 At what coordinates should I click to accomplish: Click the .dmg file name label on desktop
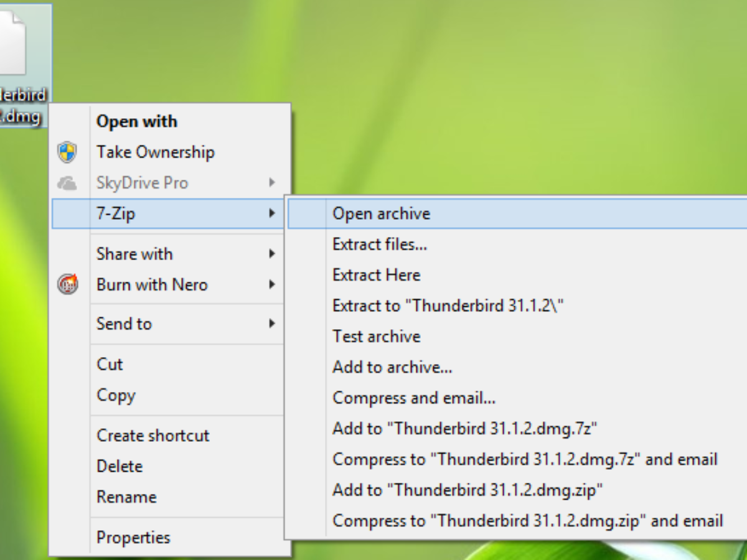tap(23, 106)
